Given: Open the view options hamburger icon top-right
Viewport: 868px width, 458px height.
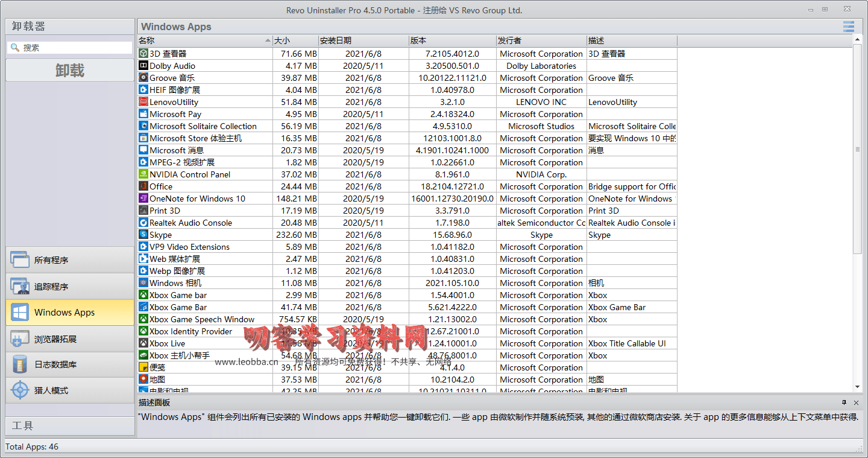Looking at the screenshot, I should 848,27.
